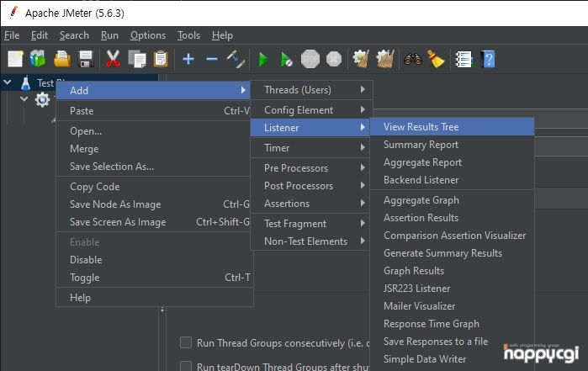The width and height of the screenshot is (588, 371).
Task: Open the Run menu
Action: coord(109,35)
